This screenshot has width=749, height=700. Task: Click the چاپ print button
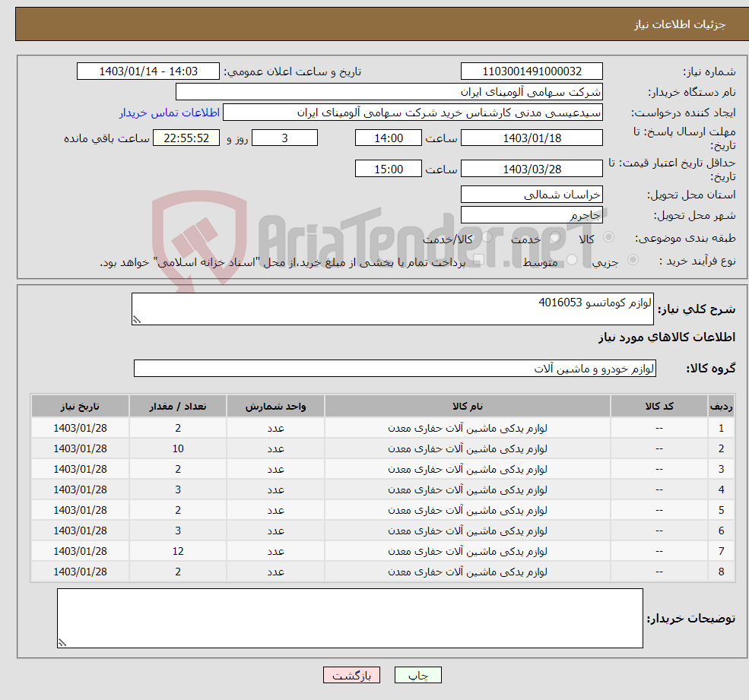tap(418, 675)
